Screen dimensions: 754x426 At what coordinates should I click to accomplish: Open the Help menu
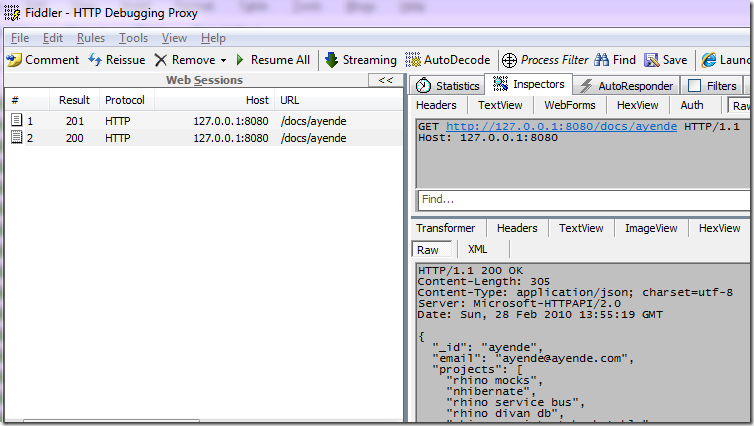(214, 38)
